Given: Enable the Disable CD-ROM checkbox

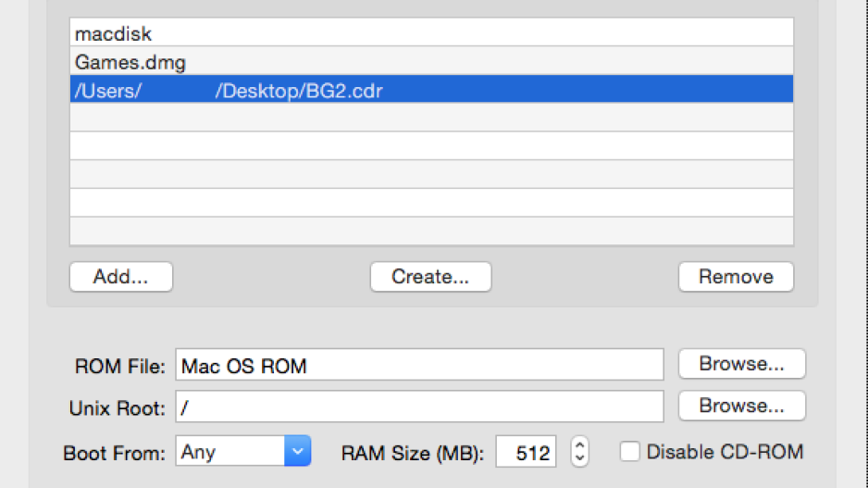Looking at the screenshot, I should pos(630,452).
